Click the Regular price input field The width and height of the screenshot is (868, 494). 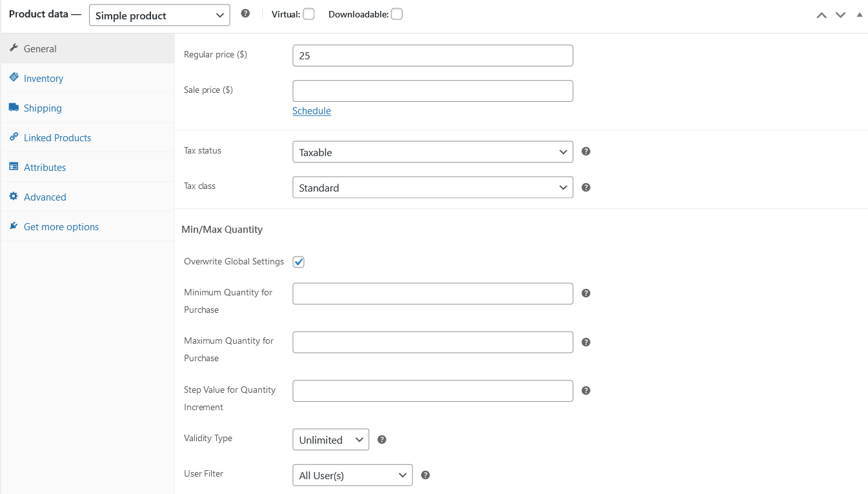click(432, 55)
